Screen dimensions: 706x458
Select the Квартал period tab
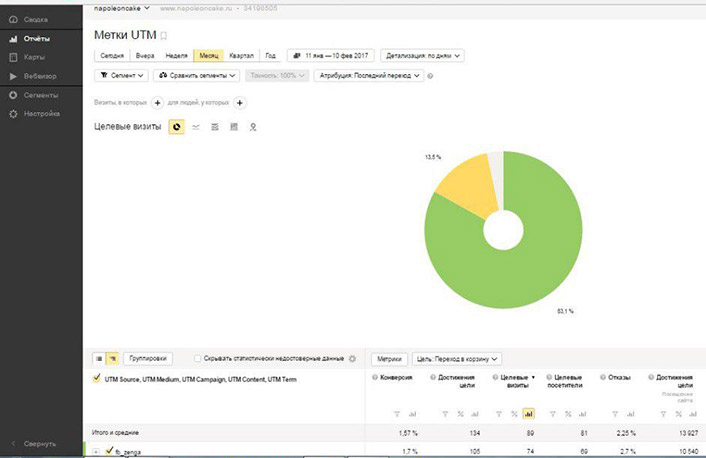coord(240,56)
